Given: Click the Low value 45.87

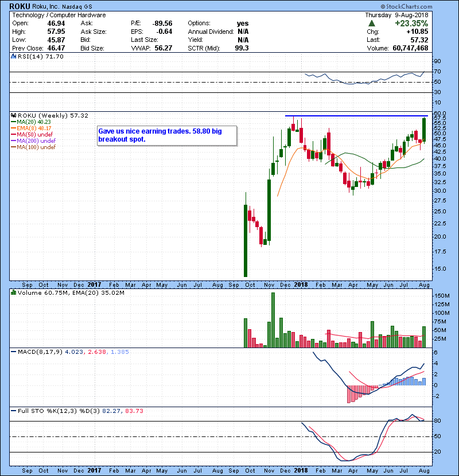Looking at the screenshot, I should tap(56, 40).
